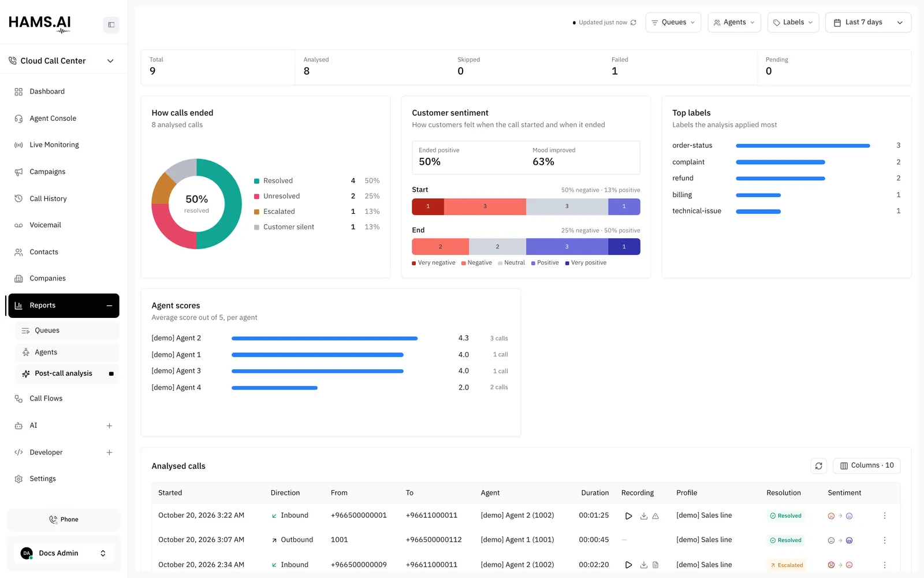This screenshot has width=924, height=578.
Task: Open the 'Columns · 10' chooser
Action: click(x=866, y=466)
